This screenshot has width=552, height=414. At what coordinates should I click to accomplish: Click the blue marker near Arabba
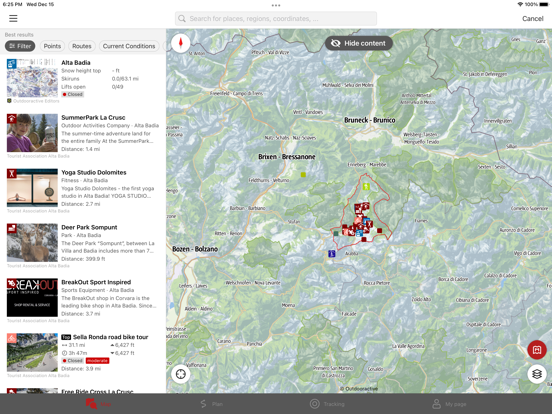pos(331,253)
